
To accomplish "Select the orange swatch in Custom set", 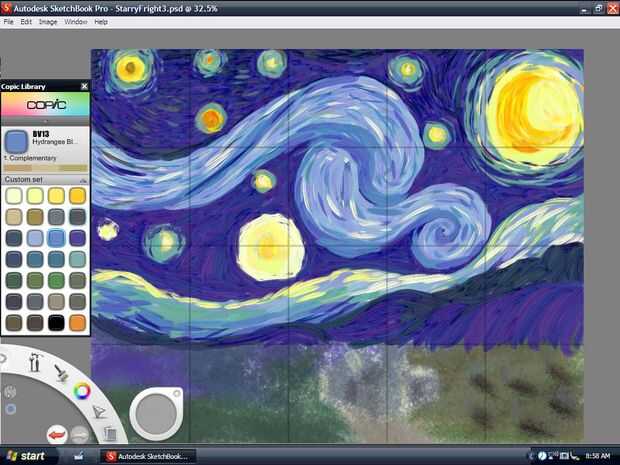I will pos(78,323).
